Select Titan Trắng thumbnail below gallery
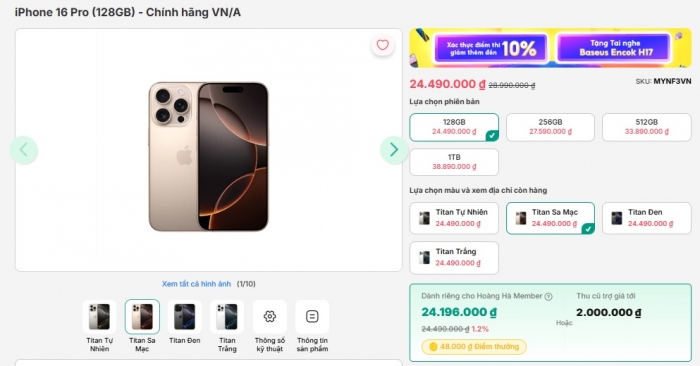 (x=227, y=316)
